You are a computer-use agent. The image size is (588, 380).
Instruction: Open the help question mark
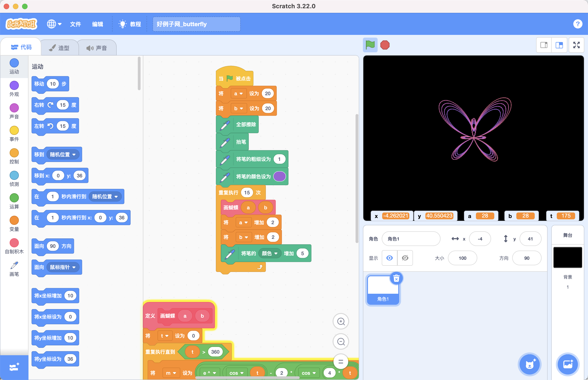coord(577,24)
